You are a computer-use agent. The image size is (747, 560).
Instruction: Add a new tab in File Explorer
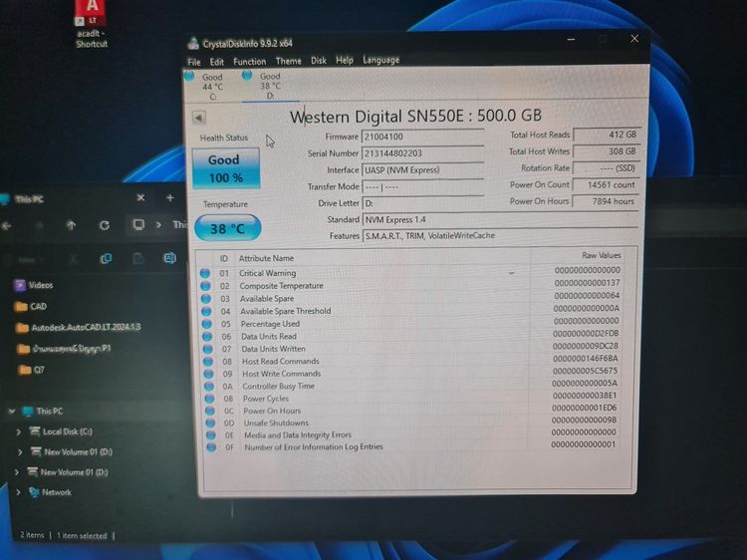click(170, 197)
